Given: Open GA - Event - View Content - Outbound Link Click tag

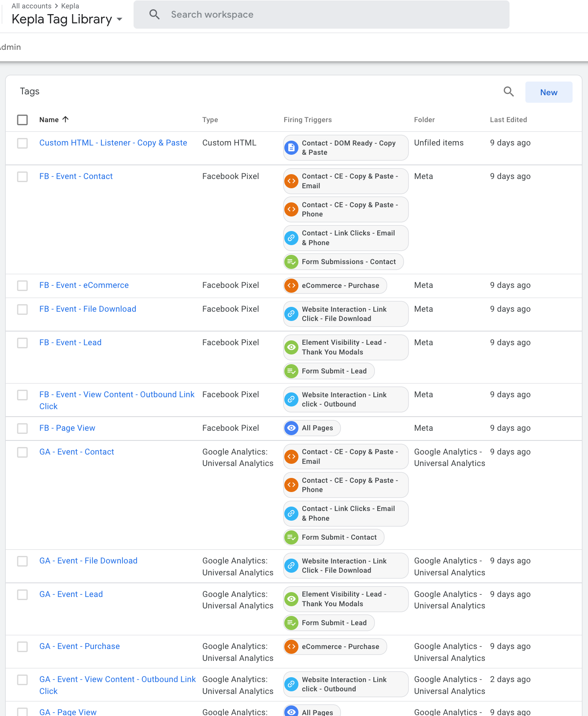Looking at the screenshot, I should [118, 685].
